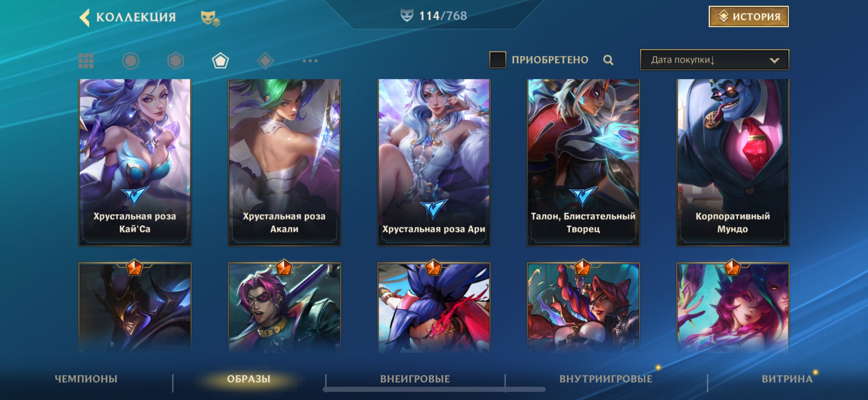
Task: Switch to the Чемпионы tab
Action: point(86,379)
